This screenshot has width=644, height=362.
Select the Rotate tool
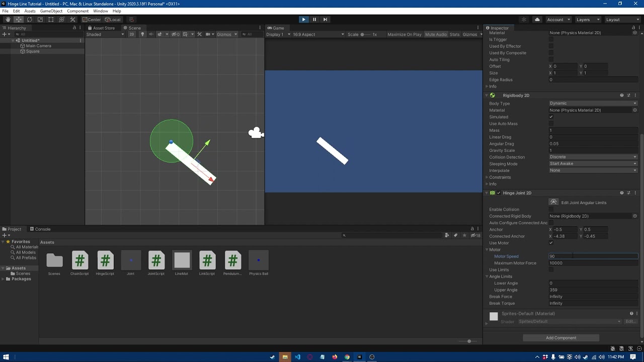click(x=29, y=20)
